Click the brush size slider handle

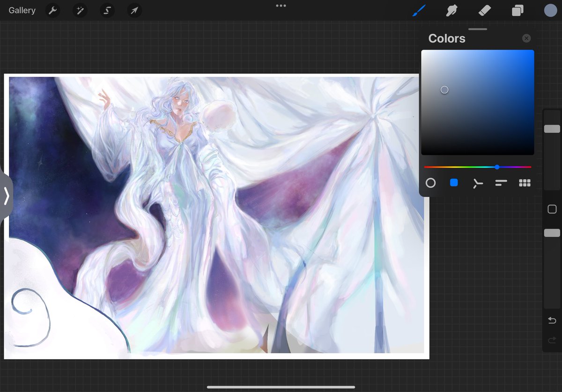552,129
